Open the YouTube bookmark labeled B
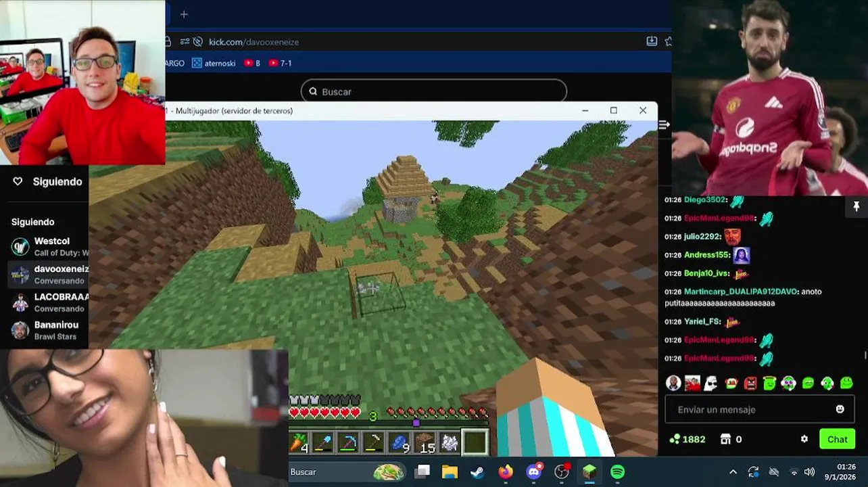The width and height of the screenshot is (868, 487). 252,63
